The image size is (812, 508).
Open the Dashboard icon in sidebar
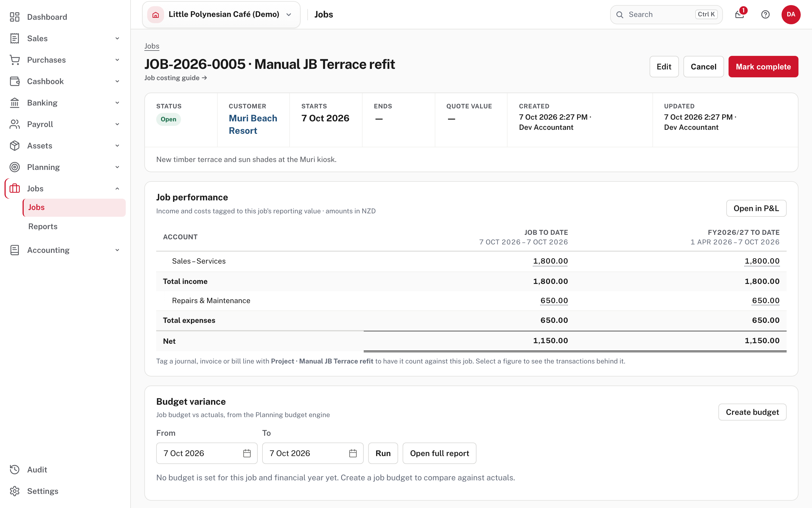pyautogui.click(x=14, y=17)
